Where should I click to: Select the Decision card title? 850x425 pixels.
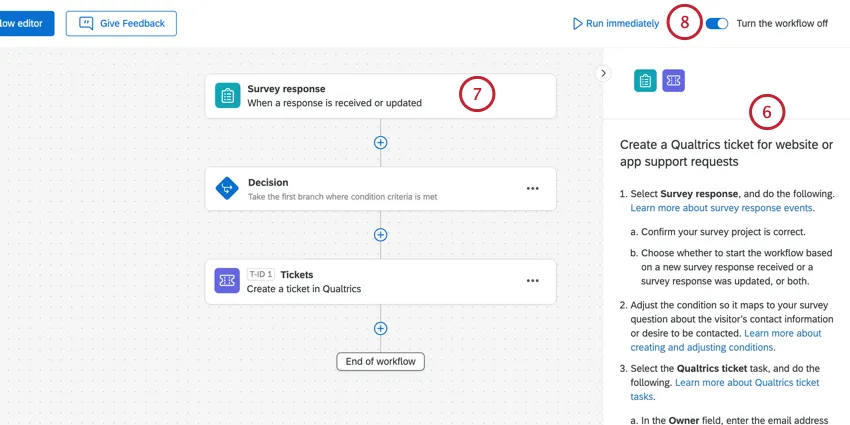[268, 183]
